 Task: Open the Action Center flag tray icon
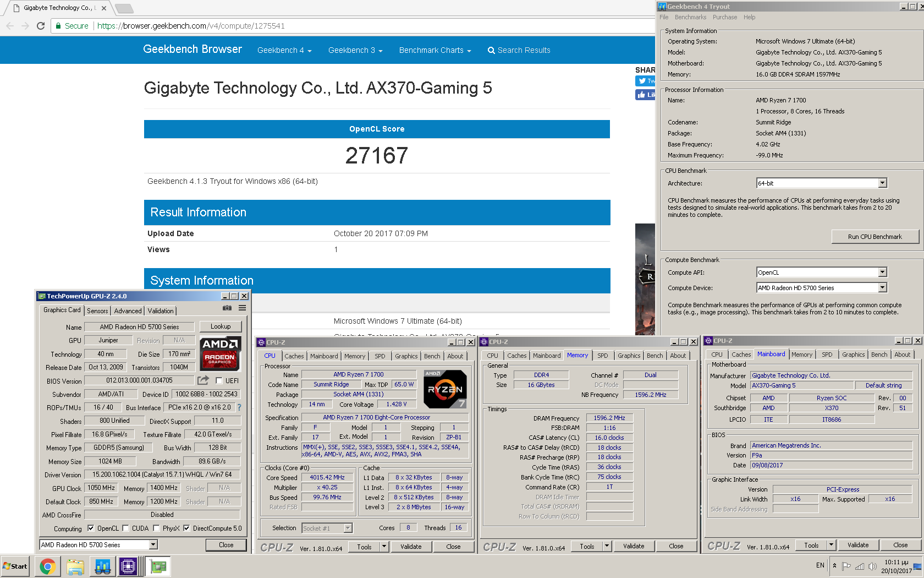(x=846, y=566)
